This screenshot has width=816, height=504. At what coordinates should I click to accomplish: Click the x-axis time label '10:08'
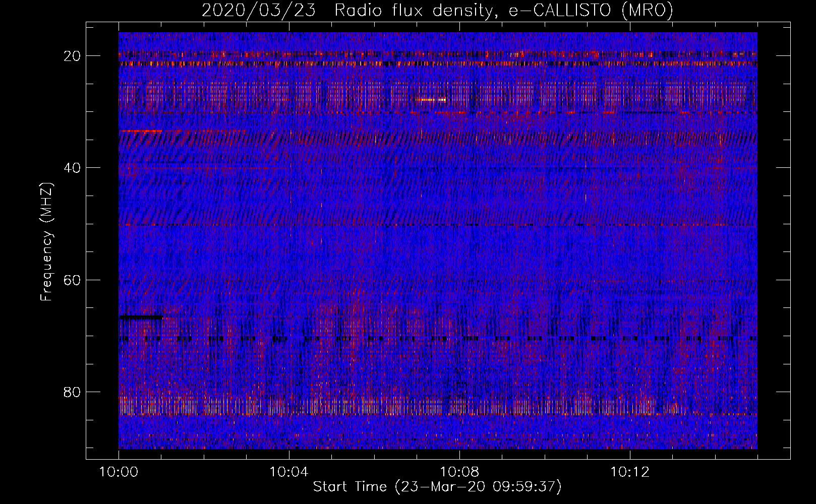point(459,472)
